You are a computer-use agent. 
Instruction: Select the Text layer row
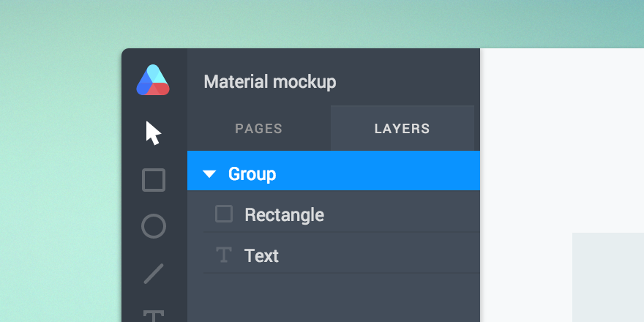tap(334, 252)
